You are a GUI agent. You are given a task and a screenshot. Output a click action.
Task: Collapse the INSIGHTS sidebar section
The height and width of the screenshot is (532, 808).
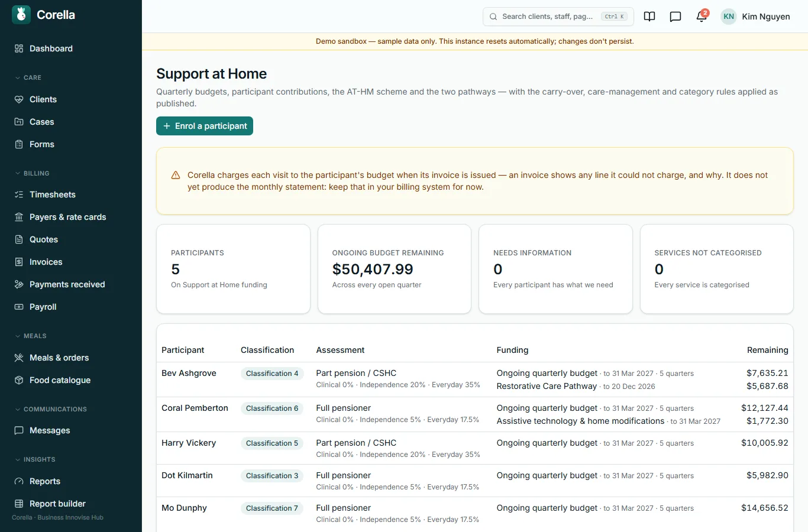pos(35,459)
